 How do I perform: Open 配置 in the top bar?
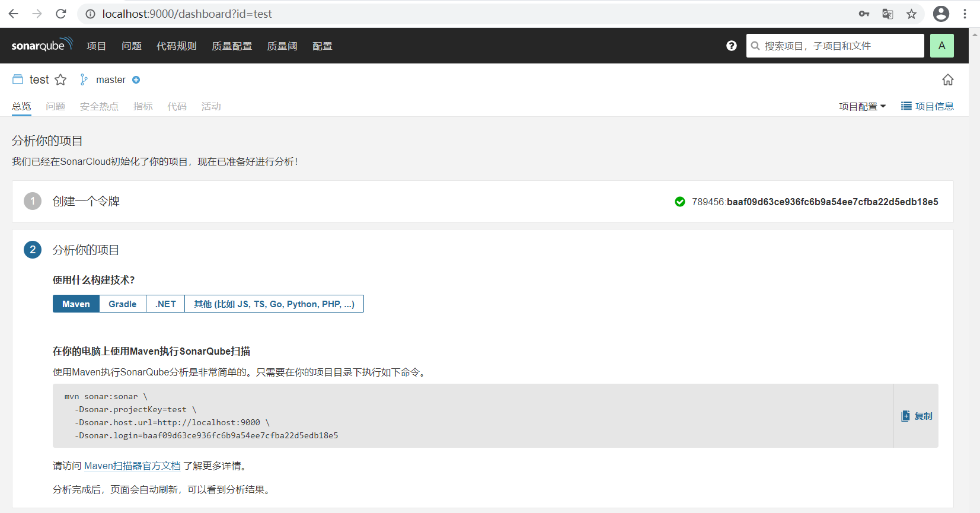pos(323,46)
